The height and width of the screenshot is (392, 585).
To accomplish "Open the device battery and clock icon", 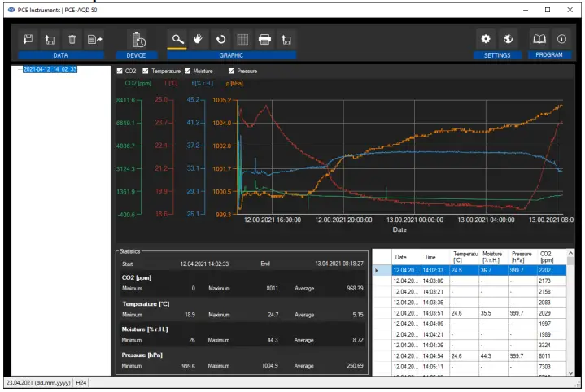I will point(139,39).
